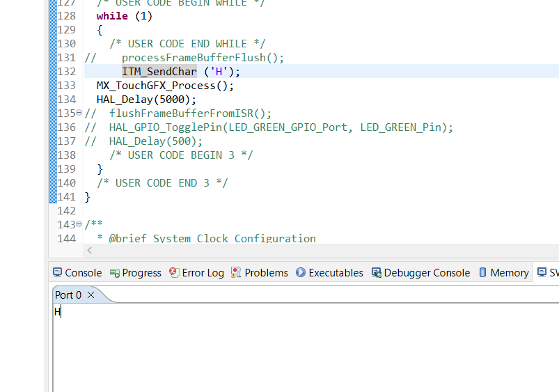Viewport: 559px width, 392px height.
Task: Collapse the fold at line 135
Action: point(79,113)
